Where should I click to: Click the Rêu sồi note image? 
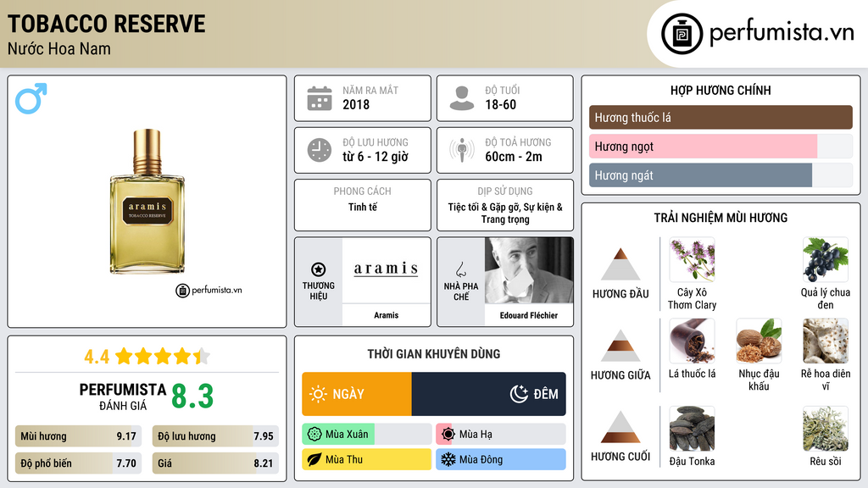pyautogui.click(x=826, y=429)
